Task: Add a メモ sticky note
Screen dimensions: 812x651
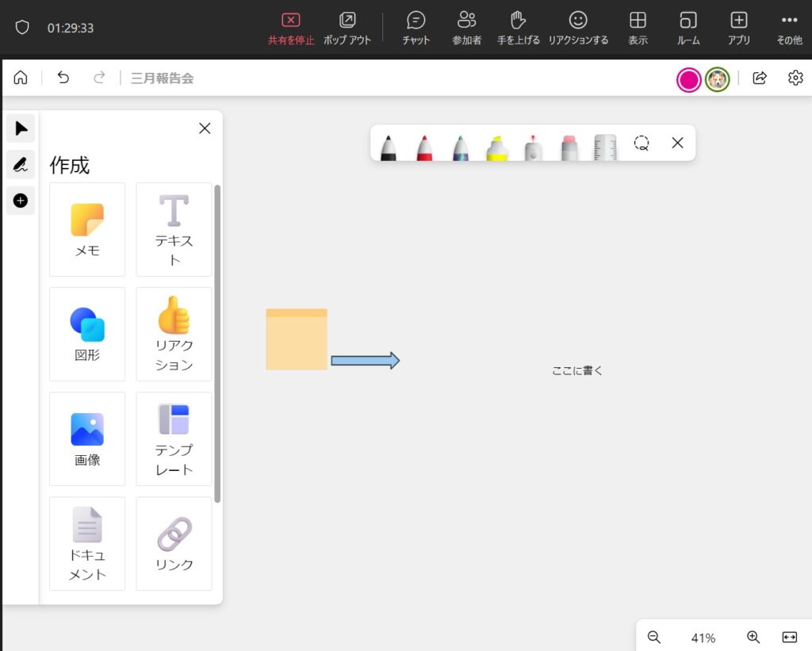Action: tap(87, 229)
